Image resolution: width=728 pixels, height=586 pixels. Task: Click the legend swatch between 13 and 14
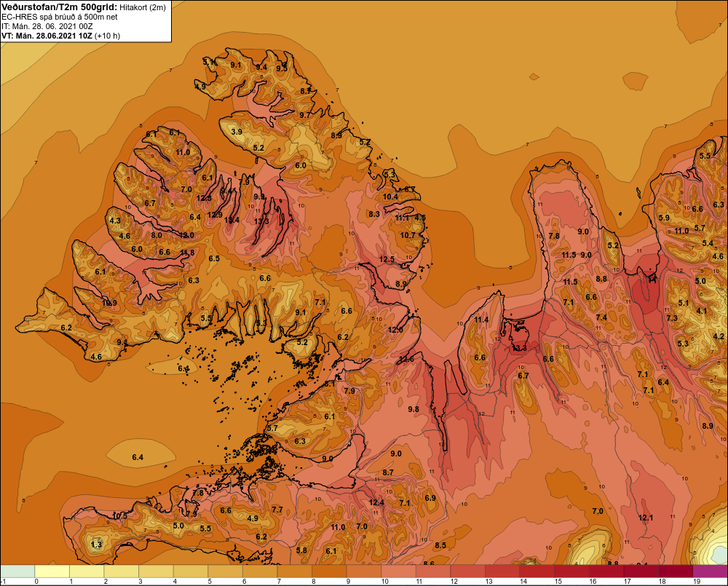tap(502, 571)
